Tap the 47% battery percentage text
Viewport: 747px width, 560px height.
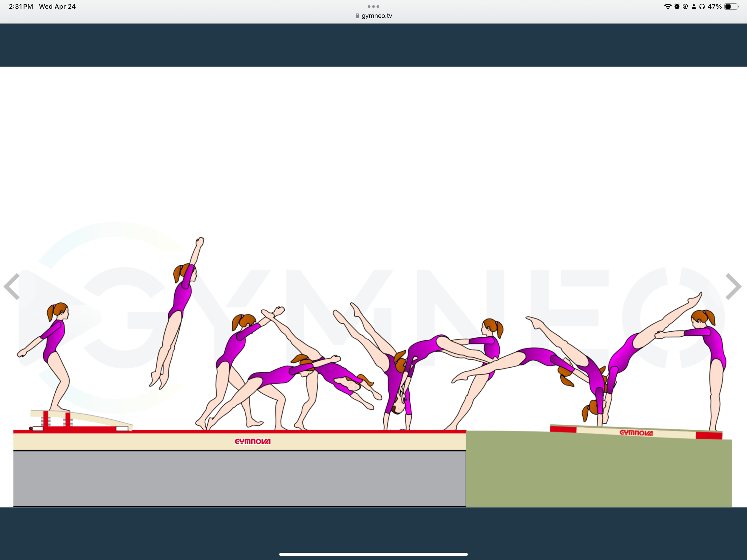[x=715, y=6]
